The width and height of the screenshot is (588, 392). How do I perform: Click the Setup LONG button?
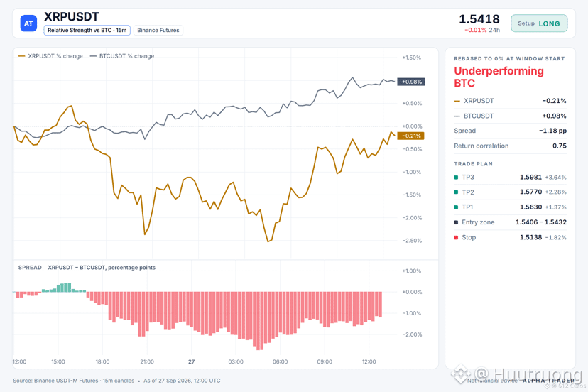click(539, 23)
